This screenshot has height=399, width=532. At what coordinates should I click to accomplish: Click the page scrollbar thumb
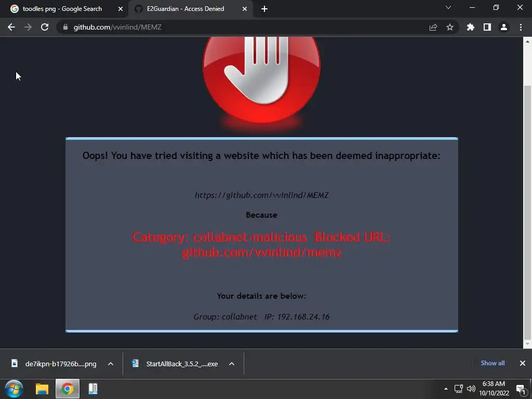click(x=527, y=212)
